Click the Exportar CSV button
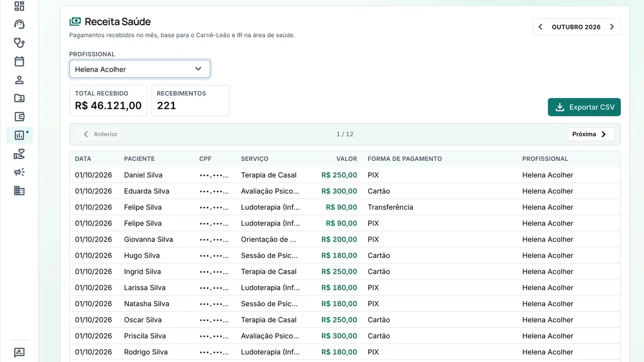644x362 pixels. click(584, 107)
